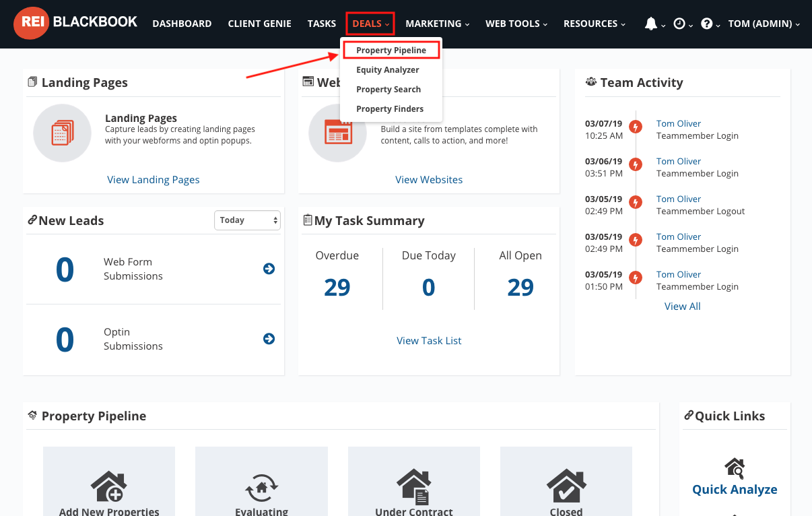Click the lightning icon for 03/06/19 activity

click(635, 164)
